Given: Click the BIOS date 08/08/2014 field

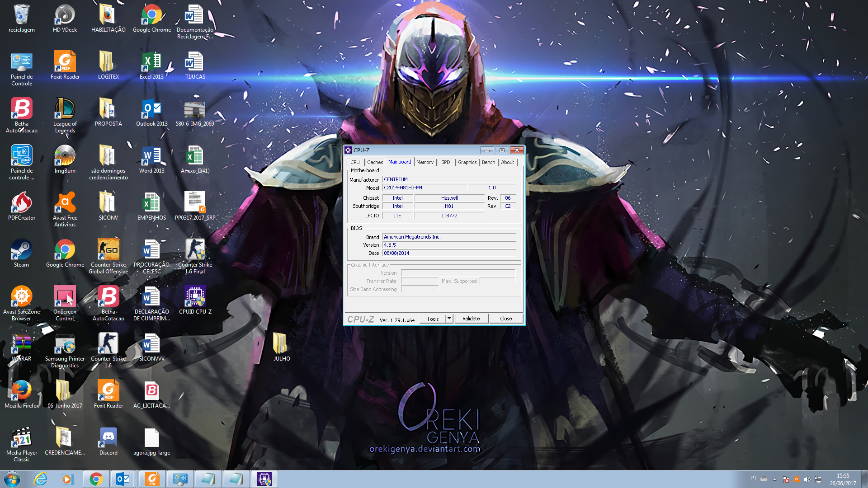Looking at the screenshot, I should coord(449,253).
